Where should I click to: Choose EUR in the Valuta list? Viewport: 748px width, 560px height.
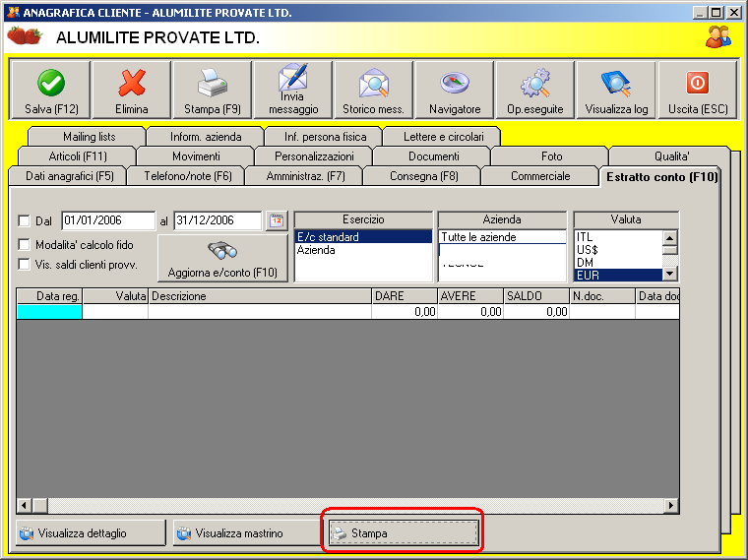pyautogui.click(x=618, y=276)
